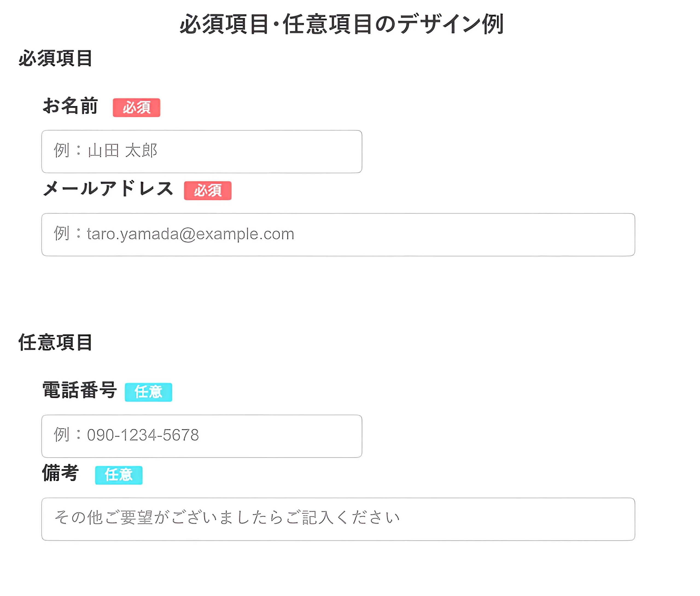This screenshot has width=700, height=596.
Task: Click the cyan 任意 badge beside 備考
Action: (x=119, y=475)
